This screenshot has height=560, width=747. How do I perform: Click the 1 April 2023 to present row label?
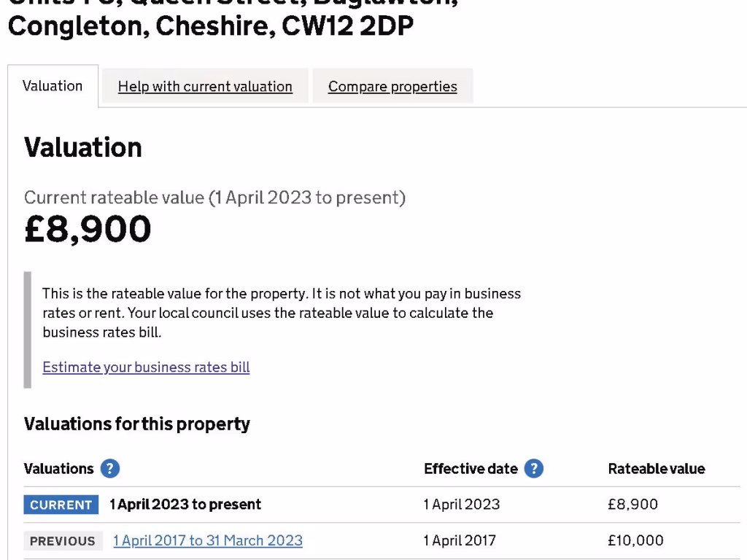[185, 505]
